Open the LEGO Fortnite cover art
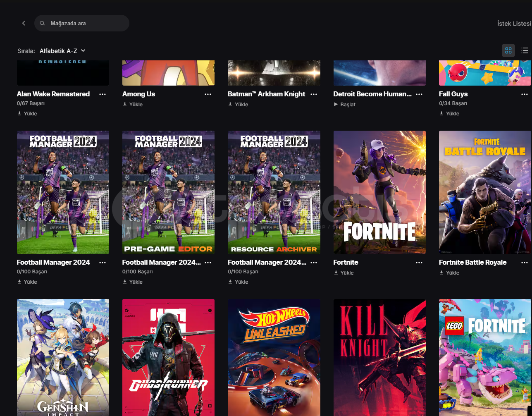The height and width of the screenshot is (416, 532). point(485,357)
